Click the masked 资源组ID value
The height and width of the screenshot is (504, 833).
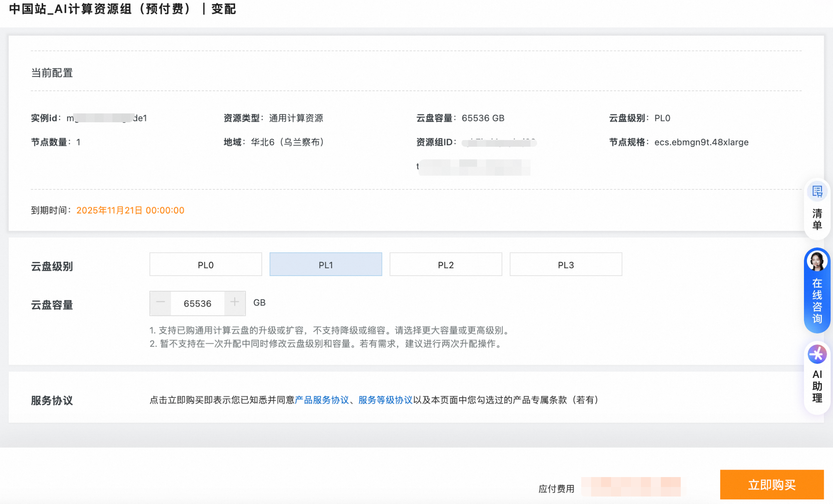pyautogui.click(x=499, y=143)
